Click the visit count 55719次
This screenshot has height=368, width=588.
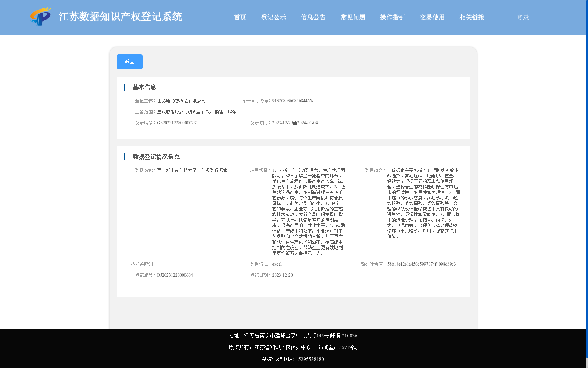[348, 347]
